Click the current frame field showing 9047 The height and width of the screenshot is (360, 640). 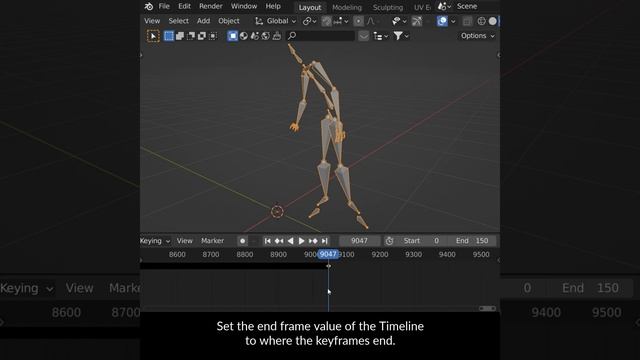pyautogui.click(x=360, y=241)
